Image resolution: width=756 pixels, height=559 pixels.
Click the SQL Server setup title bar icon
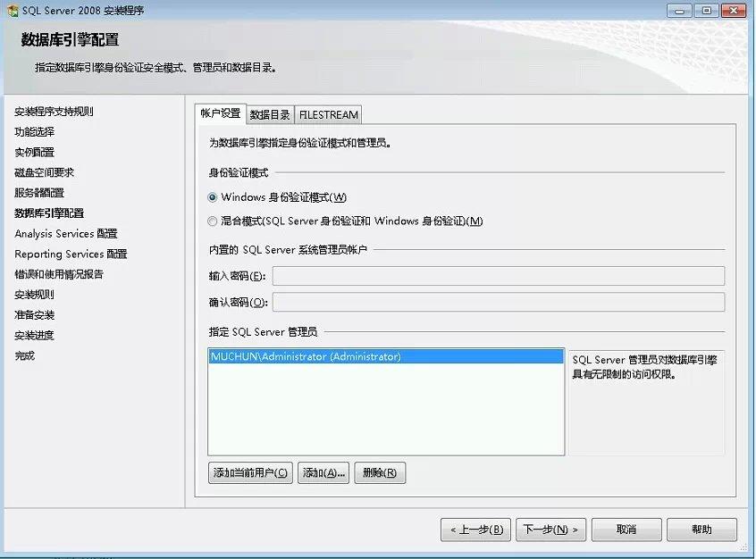click(x=13, y=10)
